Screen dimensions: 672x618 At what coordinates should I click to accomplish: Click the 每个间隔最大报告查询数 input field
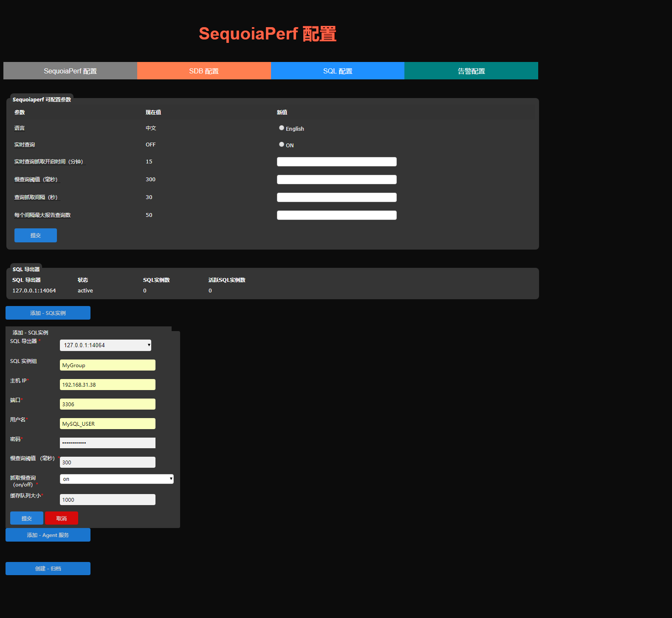click(x=336, y=215)
